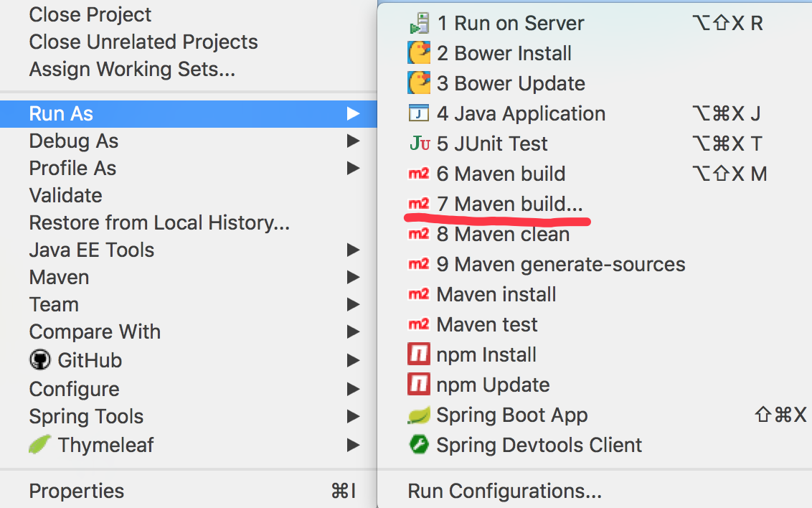Screen dimensions: 812x508
Task: Click the Run on Server icon
Action: tap(419, 23)
